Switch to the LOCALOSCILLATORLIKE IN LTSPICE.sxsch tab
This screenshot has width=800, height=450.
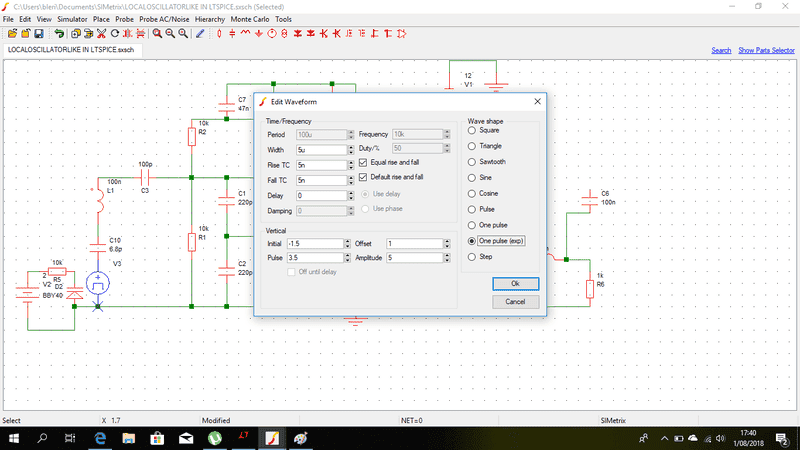pos(71,50)
